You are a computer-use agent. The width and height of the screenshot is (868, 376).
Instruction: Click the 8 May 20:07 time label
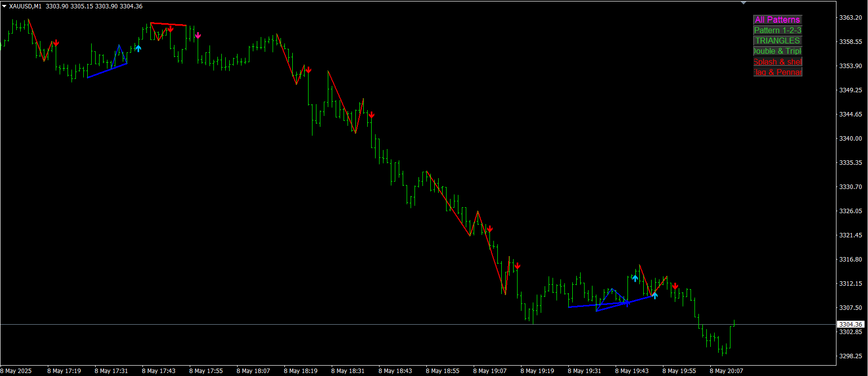[x=727, y=371]
